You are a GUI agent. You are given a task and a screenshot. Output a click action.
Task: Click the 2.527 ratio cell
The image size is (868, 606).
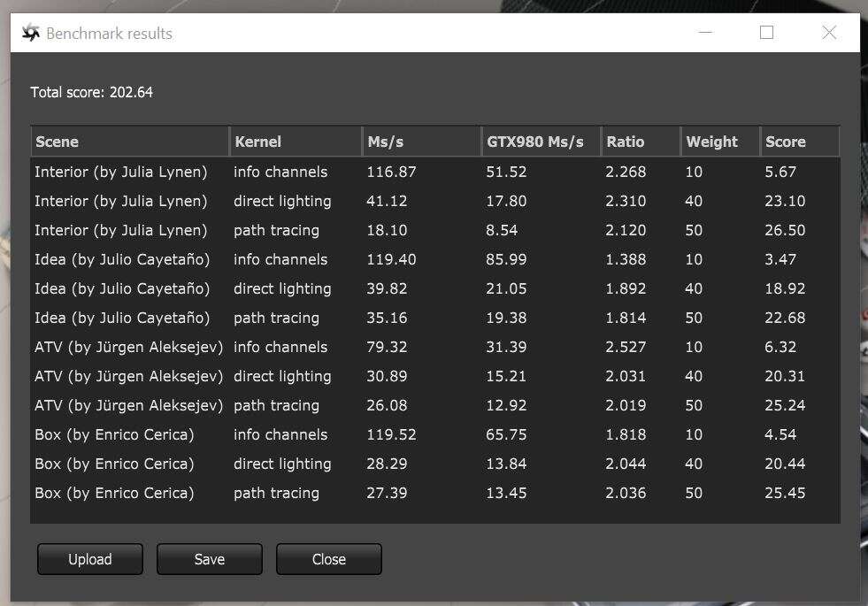(x=626, y=347)
